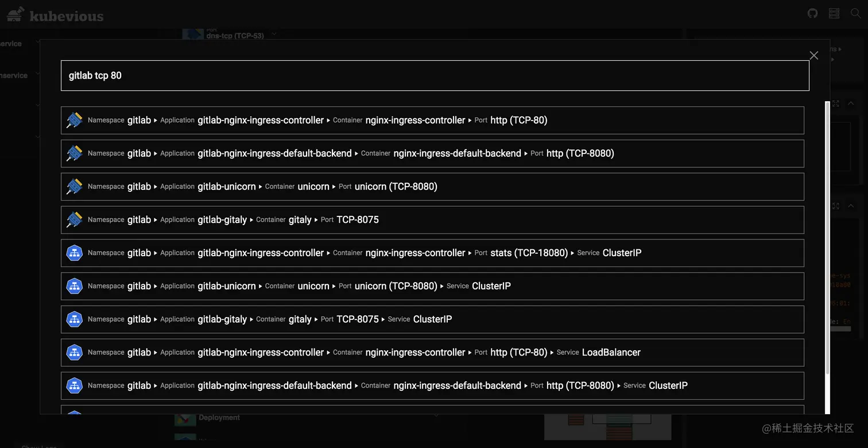The image size is (868, 448).
Task: Click service icon of gitaly TCP-8075 ClusterIP row
Action: [x=75, y=319]
